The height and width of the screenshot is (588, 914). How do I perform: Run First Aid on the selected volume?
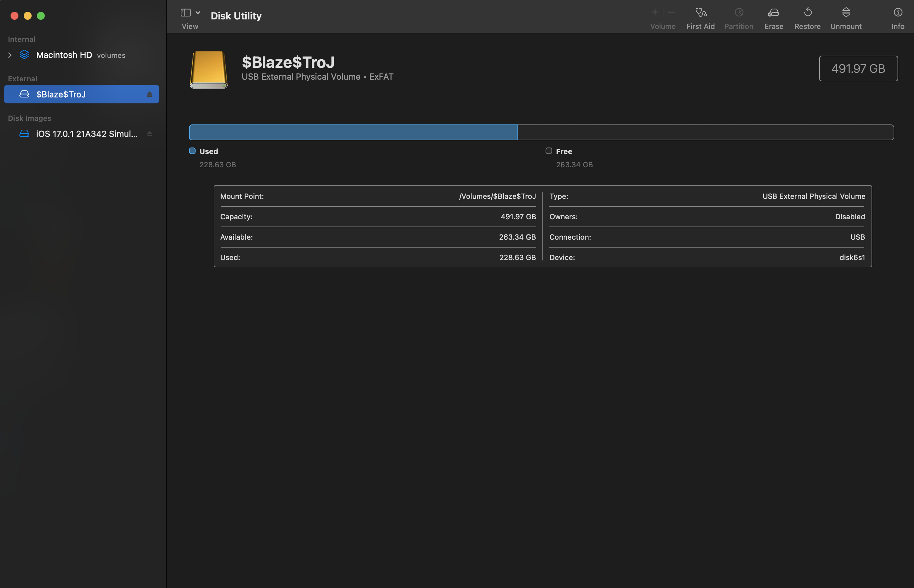tap(701, 13)
